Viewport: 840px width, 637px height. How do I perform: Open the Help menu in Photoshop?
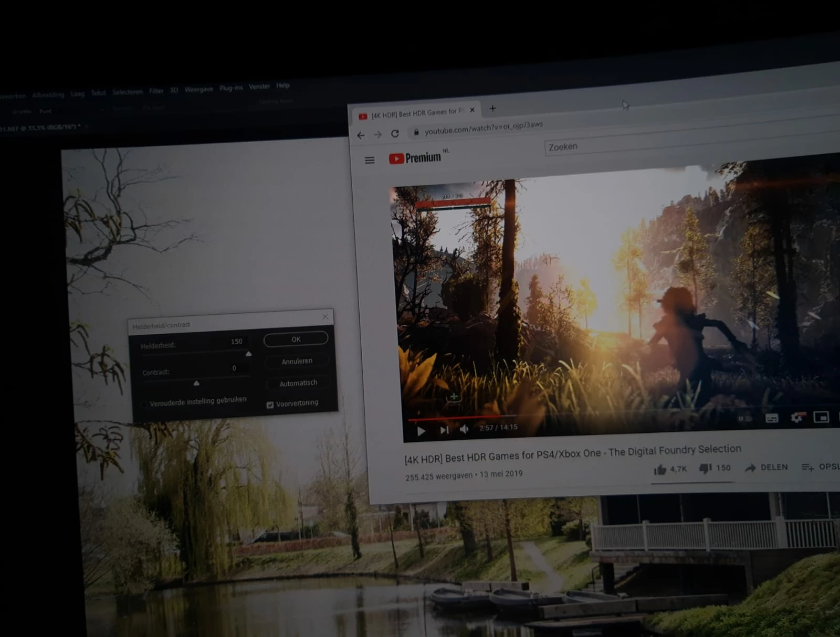pyautogui.click(x=283, y=86)
